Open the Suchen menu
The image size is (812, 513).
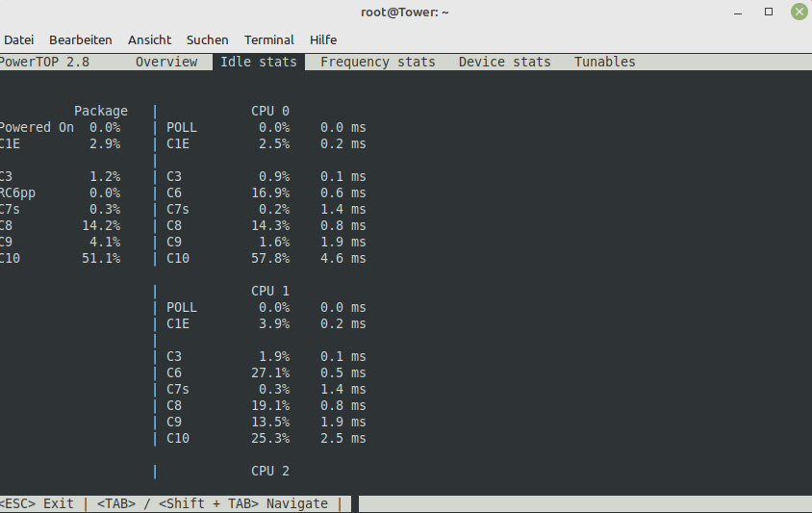point(207,39)
